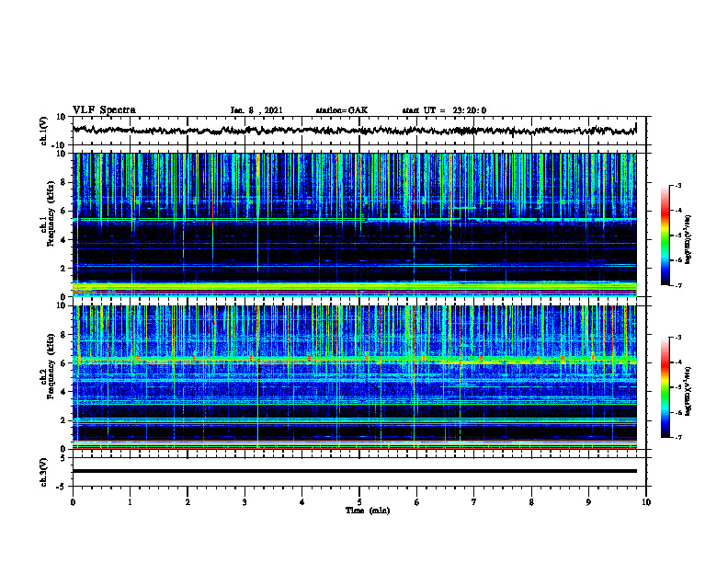Click the "VLF Spectra" title text

(104, 110)
